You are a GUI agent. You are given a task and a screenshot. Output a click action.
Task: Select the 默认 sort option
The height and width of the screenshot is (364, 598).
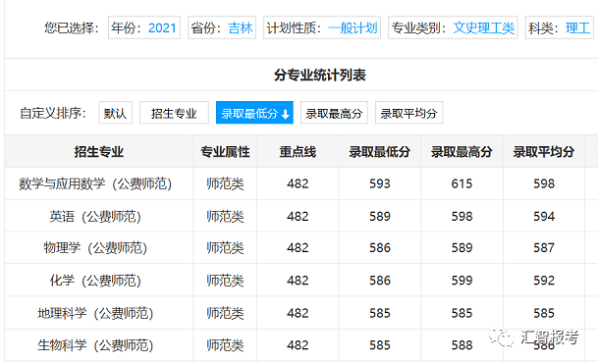(x=116, y=113)
